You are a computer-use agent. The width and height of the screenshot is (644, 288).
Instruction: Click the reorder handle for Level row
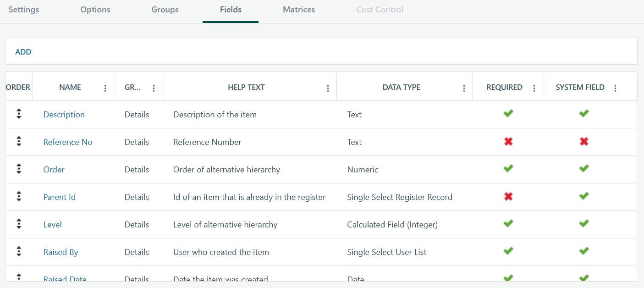point(19,224)
